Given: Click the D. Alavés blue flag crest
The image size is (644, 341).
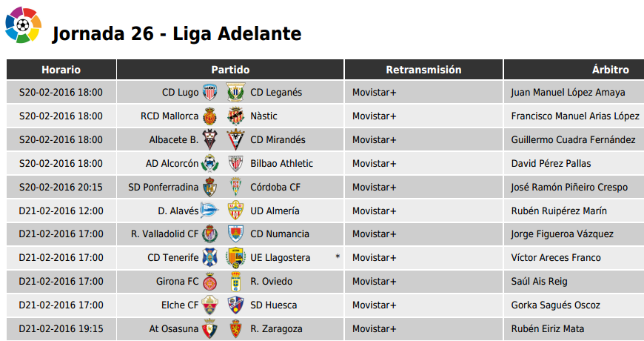Looking at the screenshot, I should [x=209, y=211].
